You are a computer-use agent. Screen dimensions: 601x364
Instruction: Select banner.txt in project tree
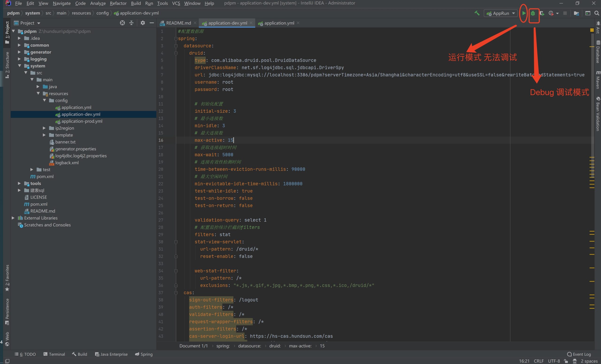click(65, 142)
